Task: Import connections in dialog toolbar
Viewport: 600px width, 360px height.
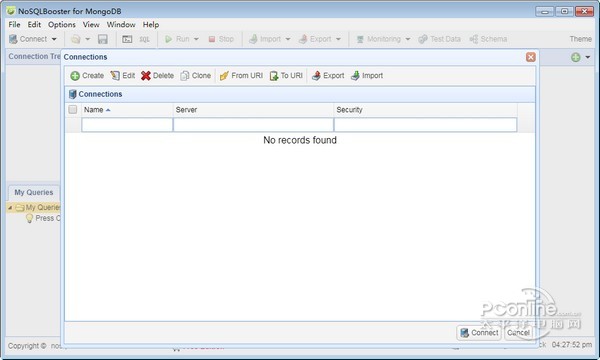Action: click(x=367, y=76)
